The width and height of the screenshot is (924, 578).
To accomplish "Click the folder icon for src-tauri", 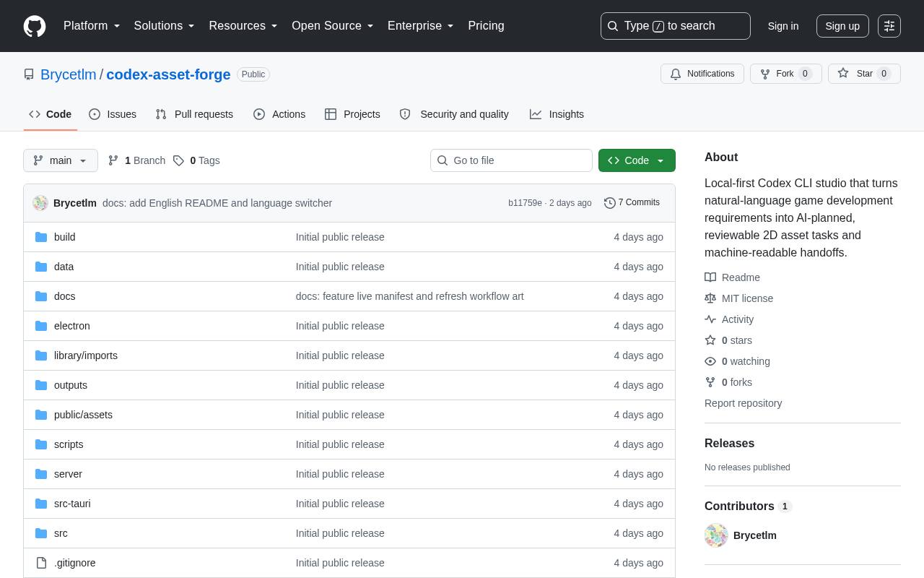I will (41, 504).
